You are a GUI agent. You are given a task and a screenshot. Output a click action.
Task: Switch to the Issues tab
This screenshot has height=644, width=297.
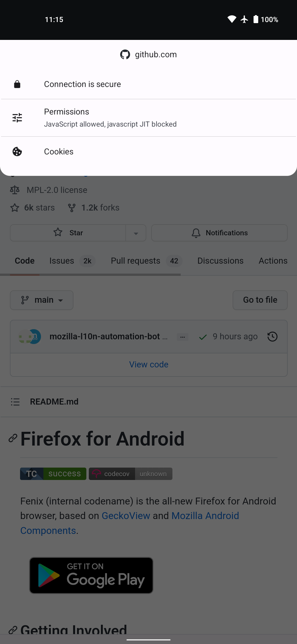62,261
